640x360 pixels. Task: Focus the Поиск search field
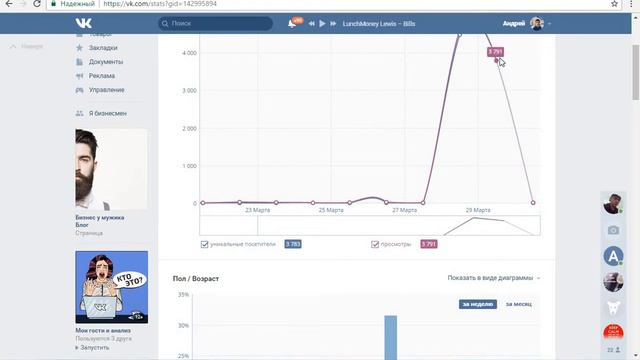(x=216, y=23)
